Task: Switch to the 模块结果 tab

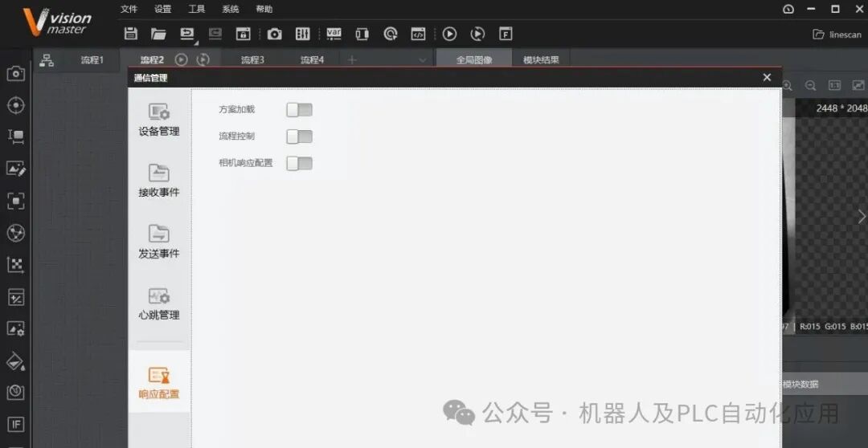Action: [x=541, y=59]
